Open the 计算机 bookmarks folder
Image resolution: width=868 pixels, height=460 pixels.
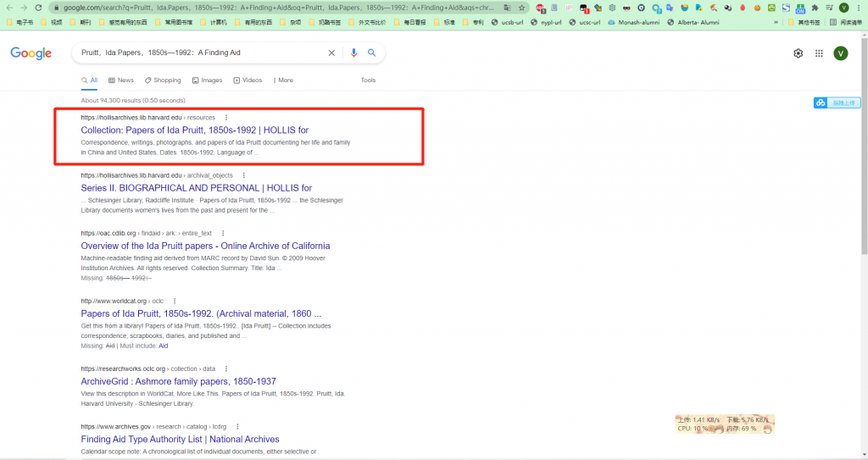pyautogui.click(x=213, y=22)
